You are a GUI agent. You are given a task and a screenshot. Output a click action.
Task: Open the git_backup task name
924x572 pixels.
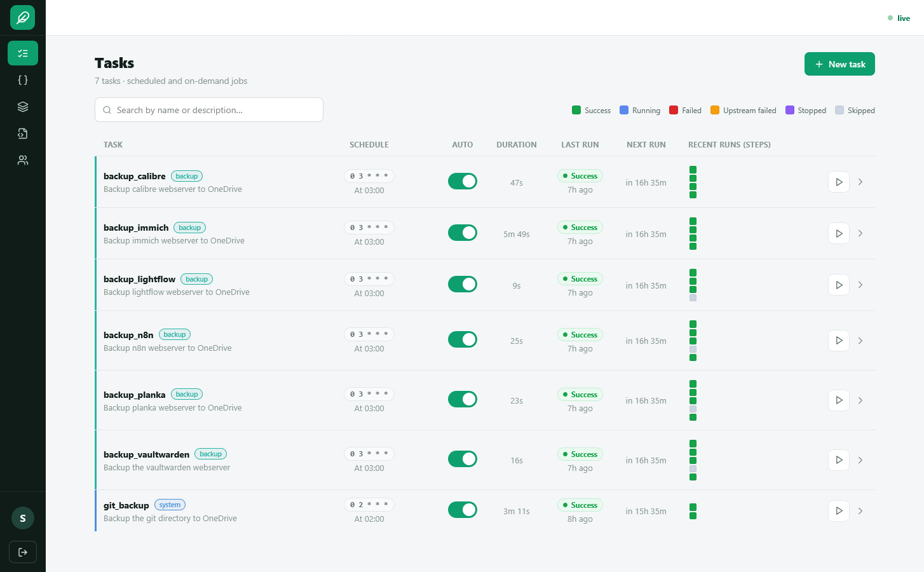[126, 505]
